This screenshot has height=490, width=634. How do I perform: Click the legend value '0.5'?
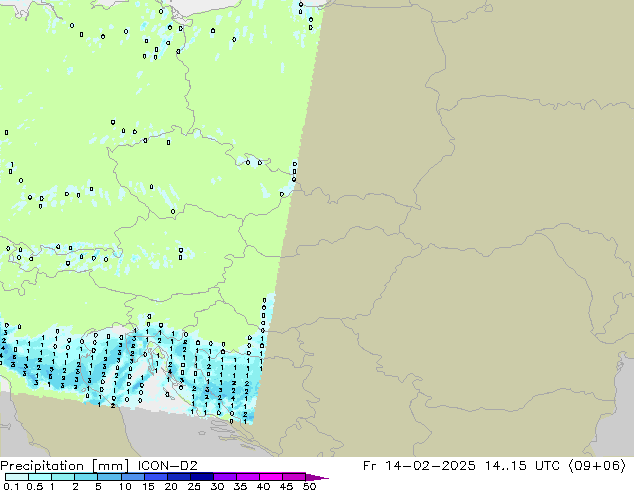click(x=35, y=486)
